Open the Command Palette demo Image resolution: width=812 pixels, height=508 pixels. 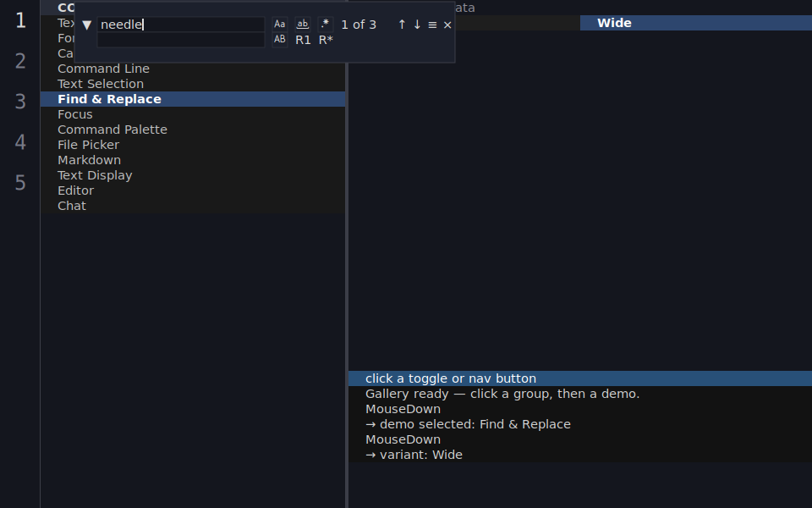(193, 130)
